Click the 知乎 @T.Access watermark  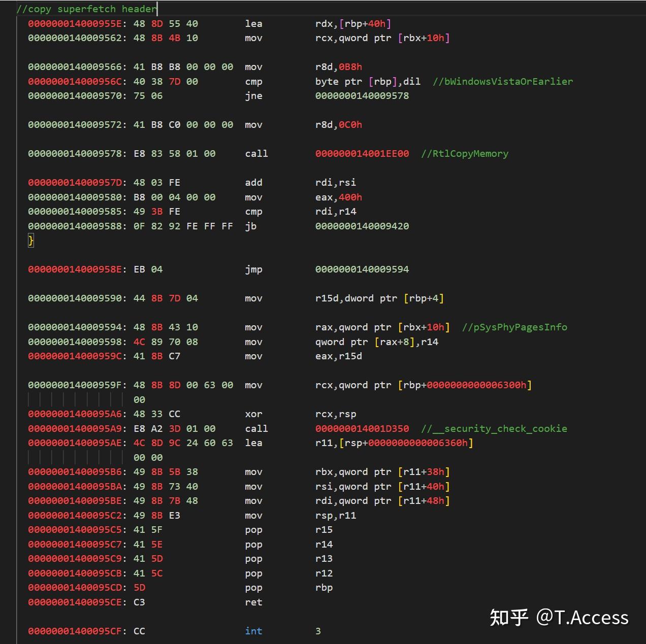coord(559,617)
